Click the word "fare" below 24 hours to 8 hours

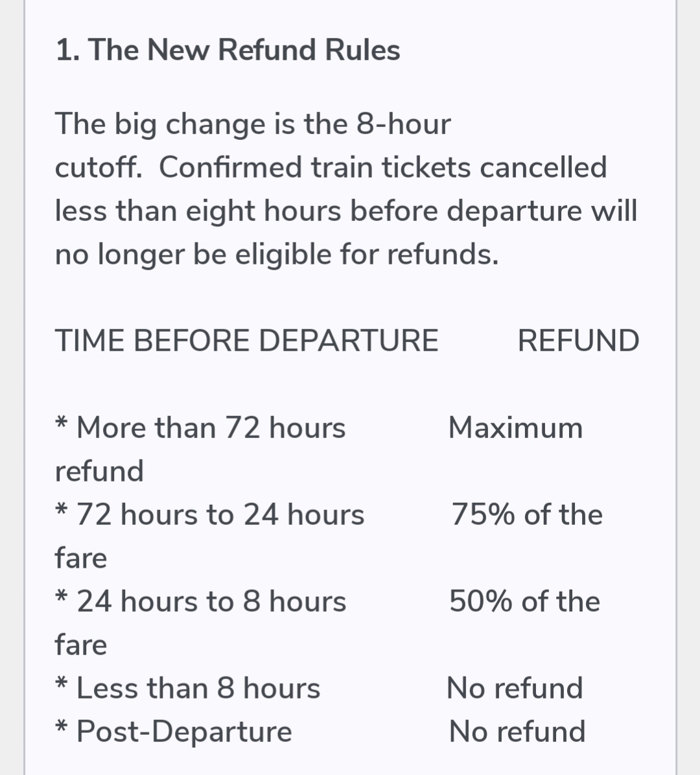[81, 645]
